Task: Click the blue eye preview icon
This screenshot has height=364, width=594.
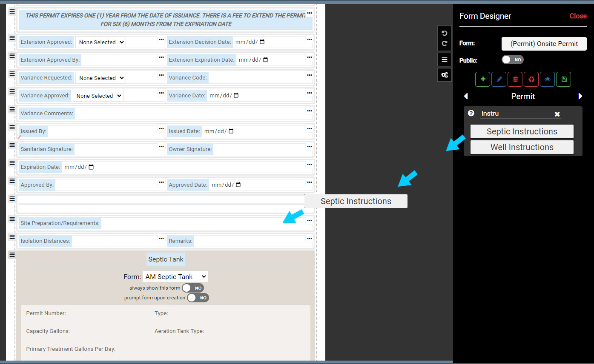Action: pyautogui.click(x=548, y=80)
